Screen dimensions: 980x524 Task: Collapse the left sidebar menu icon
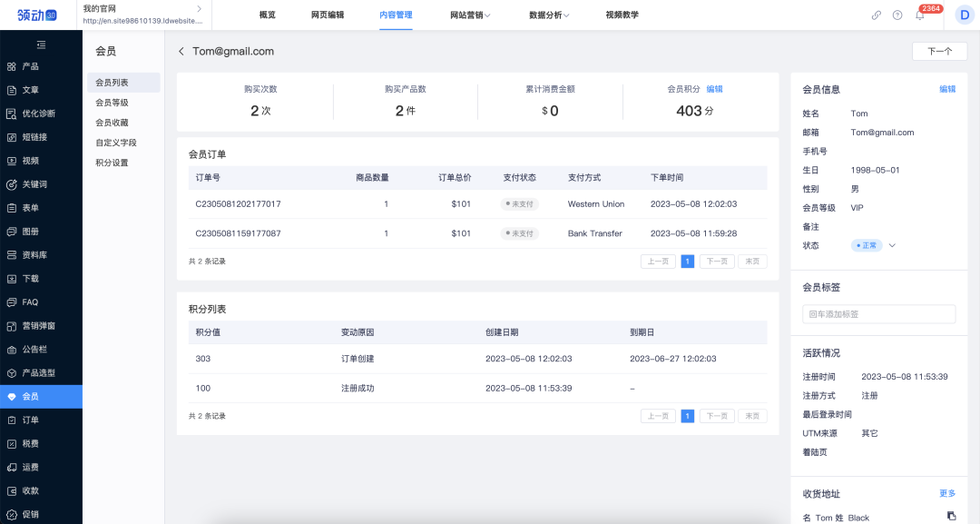click(41, 44)
